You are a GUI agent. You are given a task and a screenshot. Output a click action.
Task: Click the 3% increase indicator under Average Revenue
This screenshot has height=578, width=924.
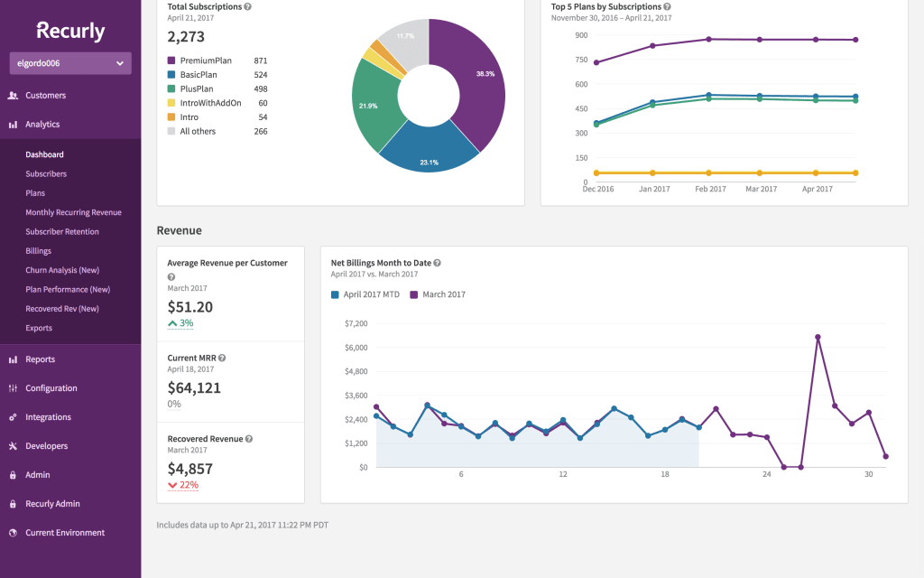[x=180, y=323]
